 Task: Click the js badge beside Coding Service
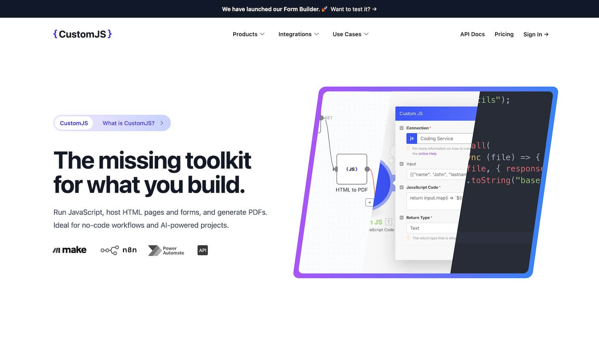point(412,138)
